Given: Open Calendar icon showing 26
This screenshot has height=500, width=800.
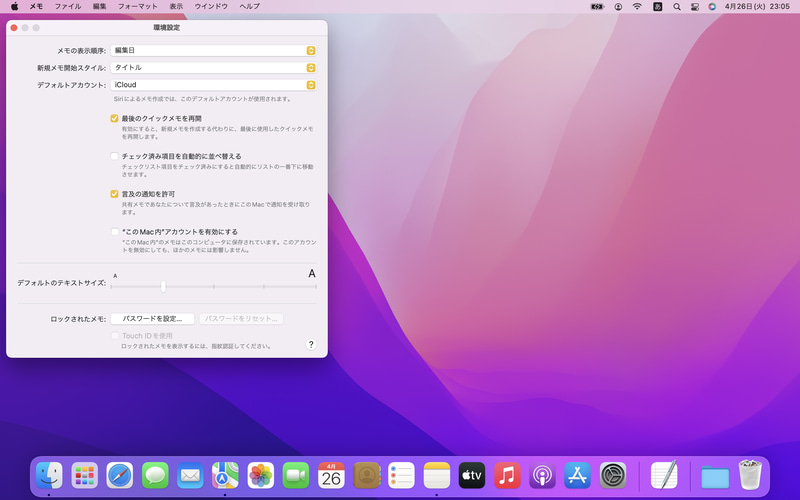Looking at the screenshot, I should (x=331, y=476).
